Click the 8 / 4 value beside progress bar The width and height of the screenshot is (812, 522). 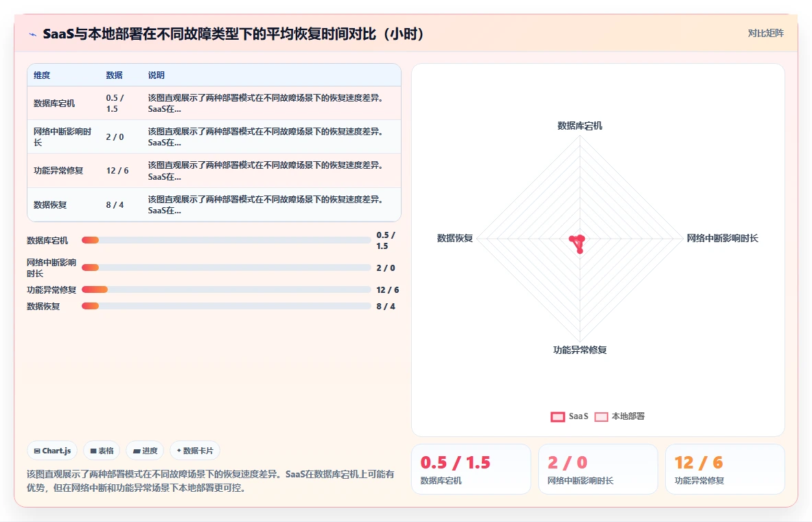[386, 306]
